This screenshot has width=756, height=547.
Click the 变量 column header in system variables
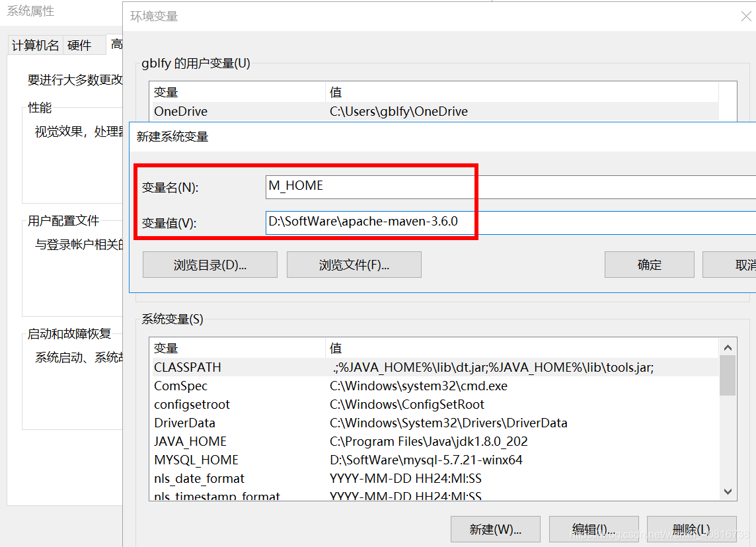[238, 348]
